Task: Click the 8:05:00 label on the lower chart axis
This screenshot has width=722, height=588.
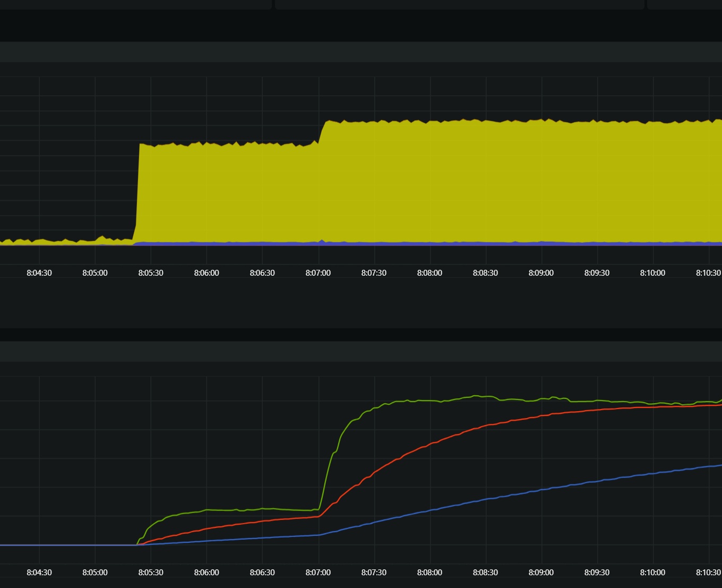Action: 95,573
